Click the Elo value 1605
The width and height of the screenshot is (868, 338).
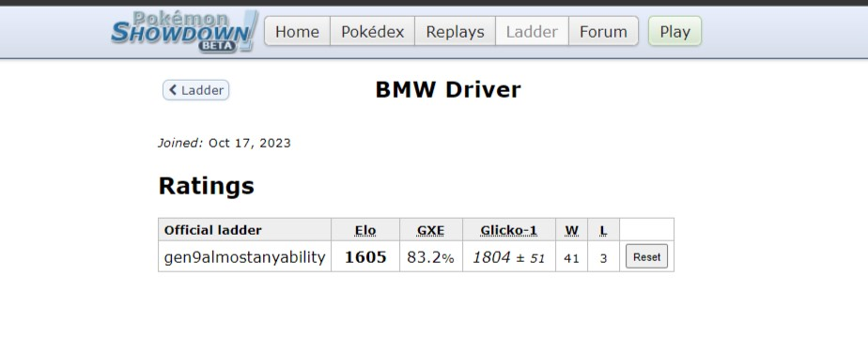click(x=365, y=257)
